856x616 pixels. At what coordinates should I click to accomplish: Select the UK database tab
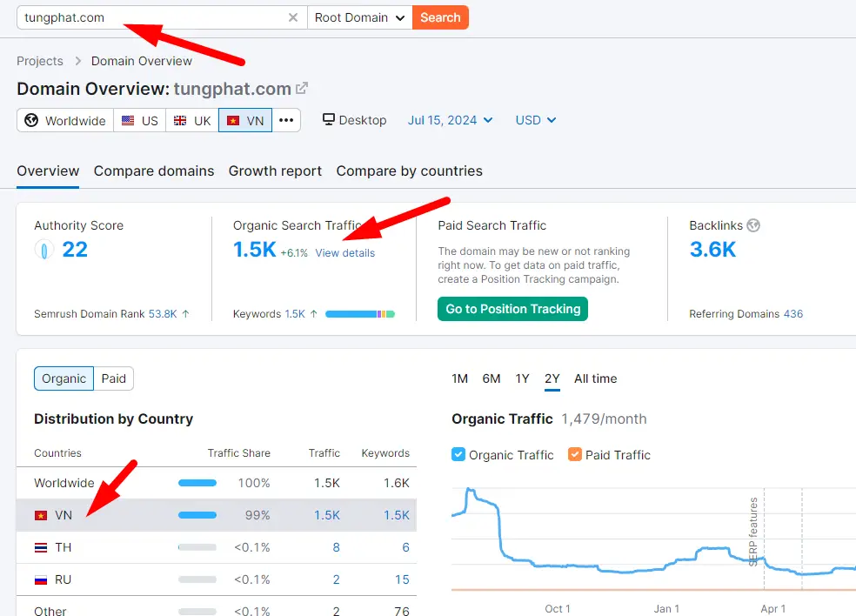tap(192, 120)
